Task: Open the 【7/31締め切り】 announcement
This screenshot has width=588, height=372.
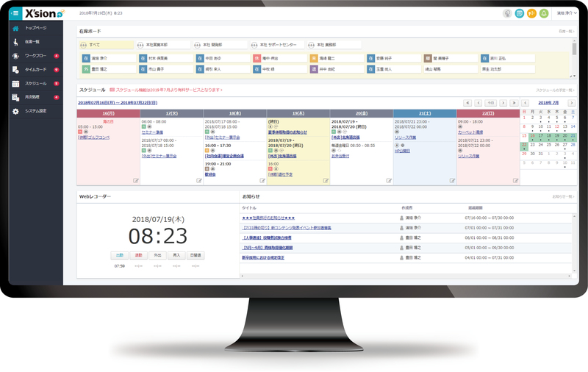Action: pyautogui.click(x=287, y=228)
